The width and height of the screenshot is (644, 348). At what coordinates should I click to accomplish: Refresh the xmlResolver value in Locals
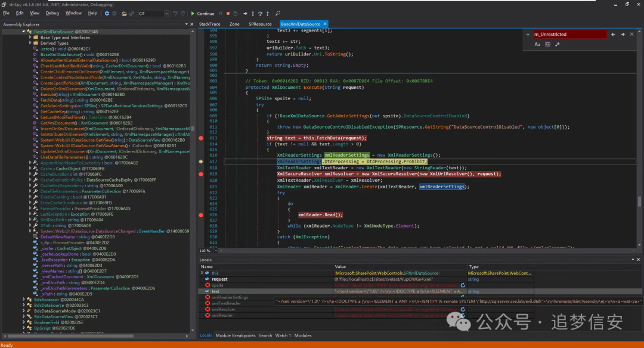tap(463, 309)
